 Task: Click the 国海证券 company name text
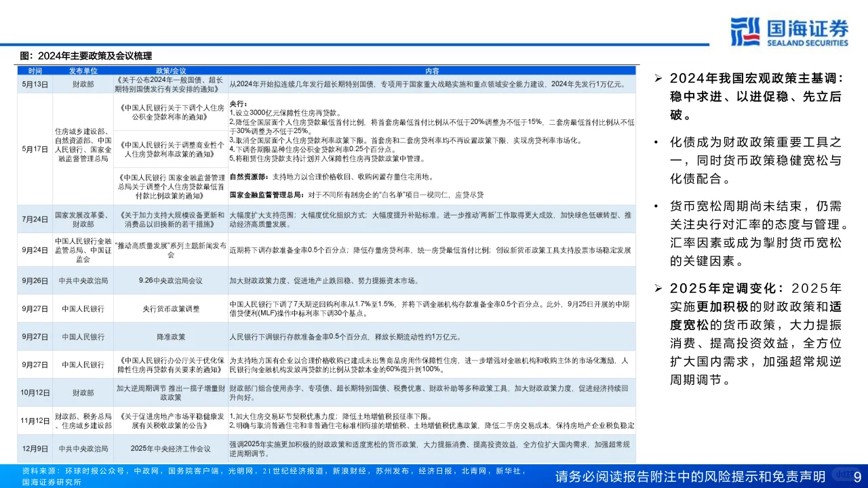coord(808,27)
